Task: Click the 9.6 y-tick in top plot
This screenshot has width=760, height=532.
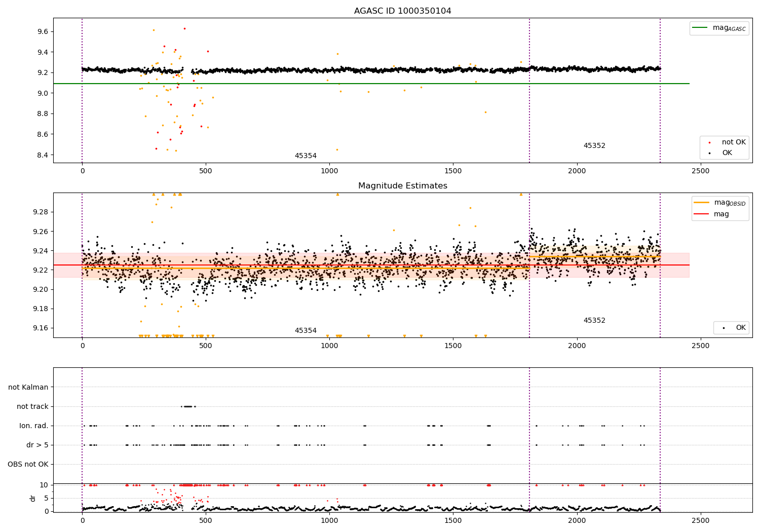Action: point(43,31)
